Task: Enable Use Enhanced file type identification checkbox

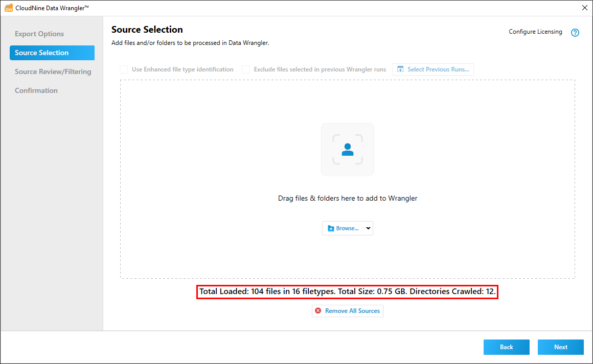Action: coord(124,69)
